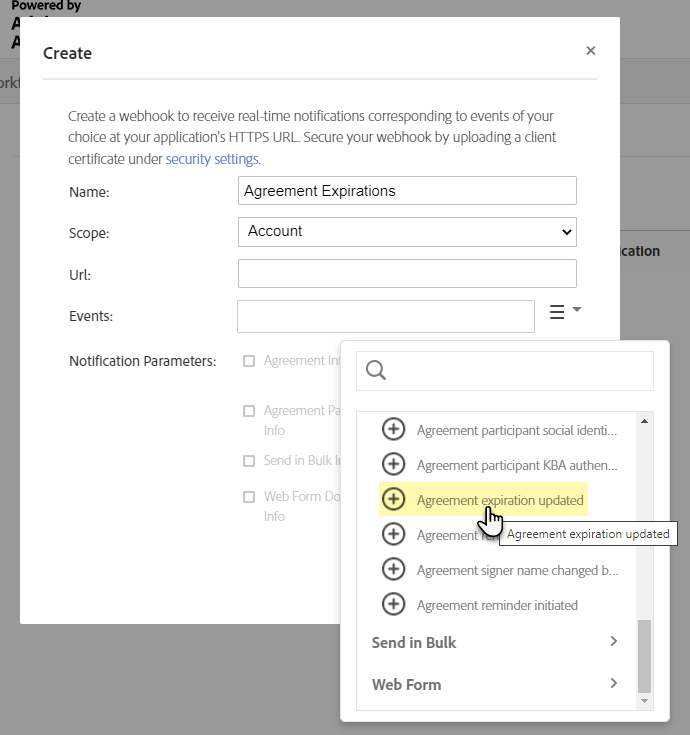Toggle the Send in Bulk Info checkbox

tap(249, 461)
